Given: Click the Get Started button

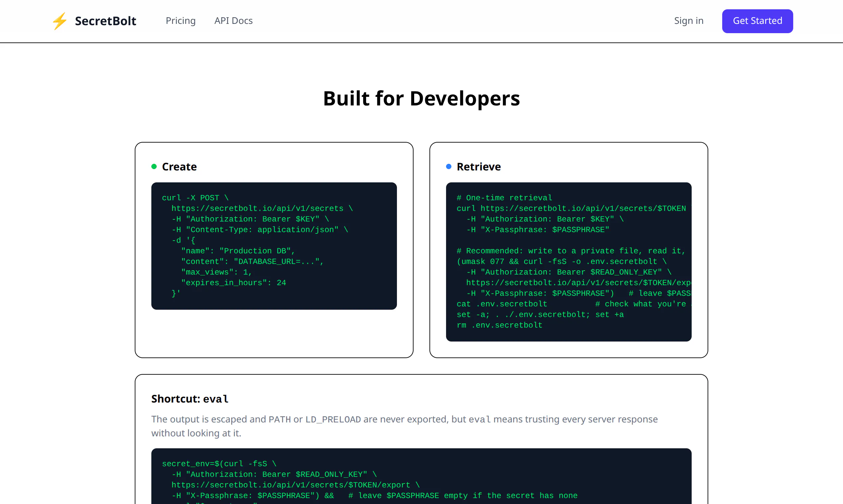Looking at the screenshot, I should (757, 21).
